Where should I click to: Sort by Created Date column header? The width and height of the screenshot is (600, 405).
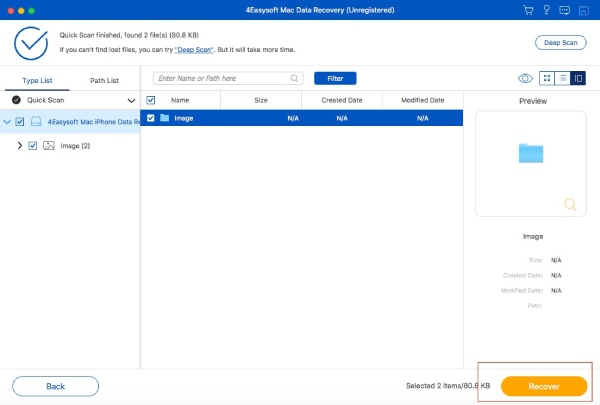(342, 100)
